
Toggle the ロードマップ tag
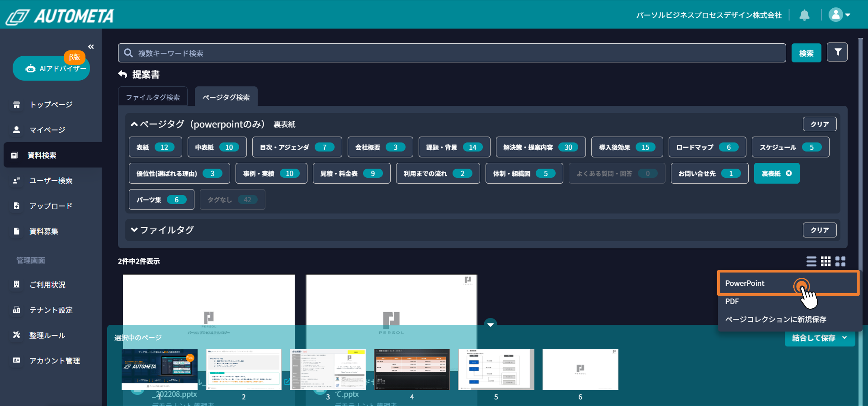707,147
